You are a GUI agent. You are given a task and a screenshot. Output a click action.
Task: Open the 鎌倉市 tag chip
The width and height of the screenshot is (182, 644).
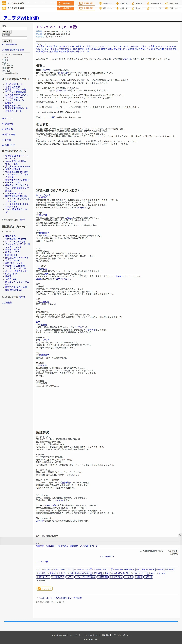click(x=51, y=573)
